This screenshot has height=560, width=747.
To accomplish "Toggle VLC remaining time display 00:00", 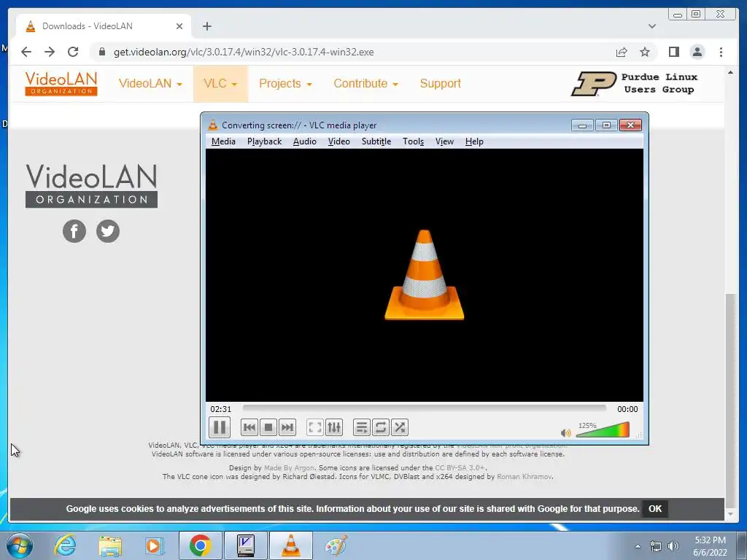I will click(x=627, y=409).
